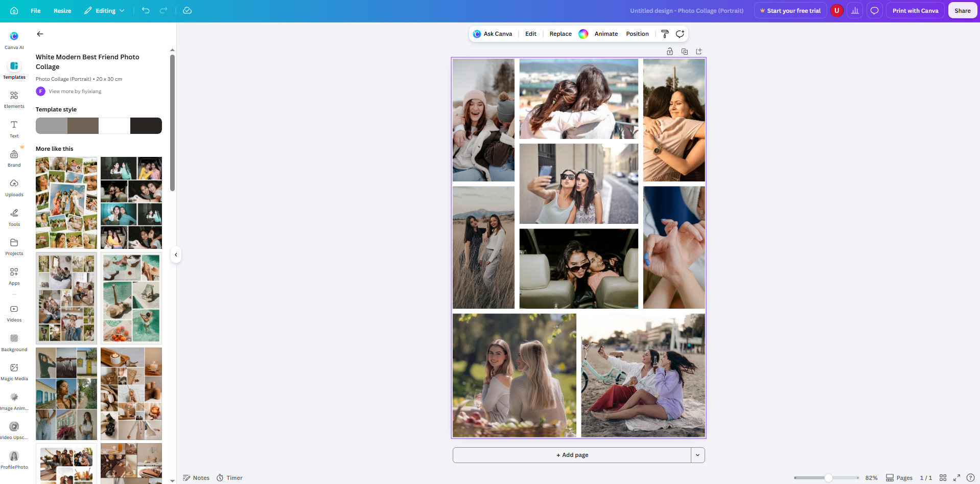Open analytics insights icon
The height and width of the screenshot is (484, 980).
point(855,11)
